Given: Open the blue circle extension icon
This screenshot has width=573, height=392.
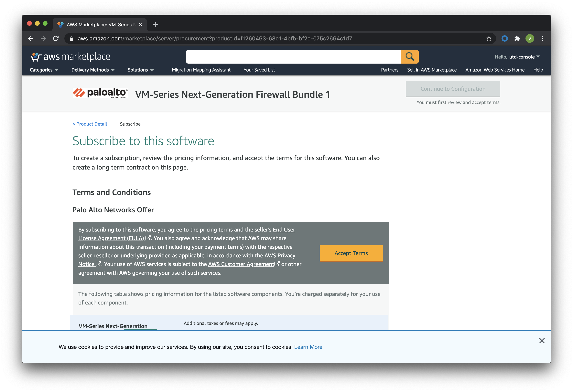Looking at the screenshot, I should pos(504,38).
